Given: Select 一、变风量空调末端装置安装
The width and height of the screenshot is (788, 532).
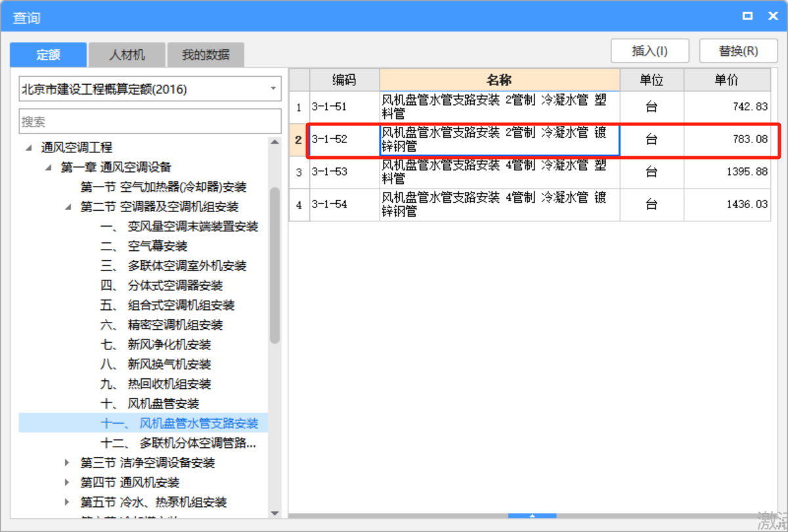Looking at the screenshot, I should tap(179, 227).
